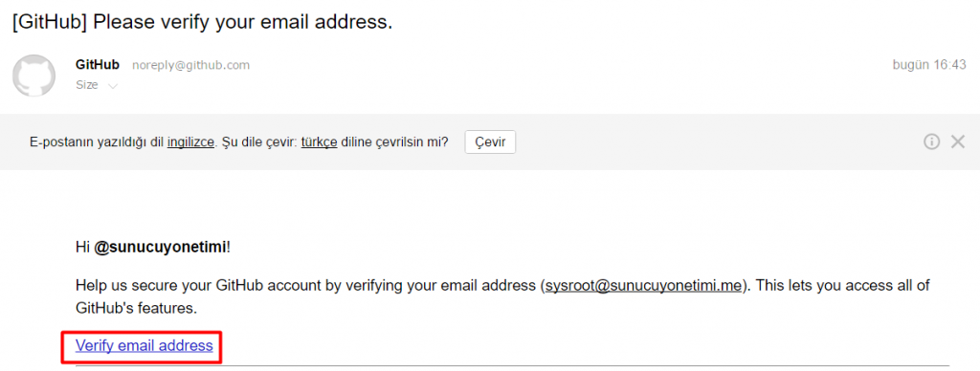Click the GitHub Octocat sender avatar
980x371 pixels.
point(33,76)
